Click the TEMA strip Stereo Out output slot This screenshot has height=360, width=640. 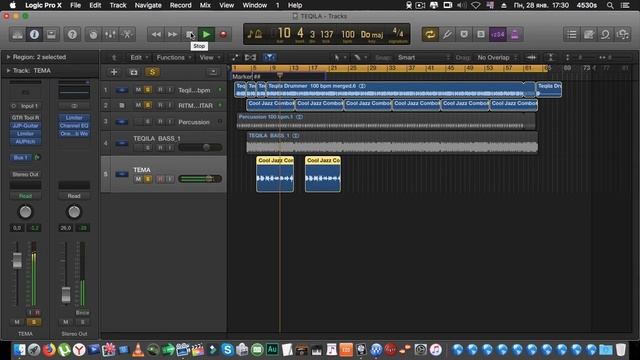(x=25, y=174)
